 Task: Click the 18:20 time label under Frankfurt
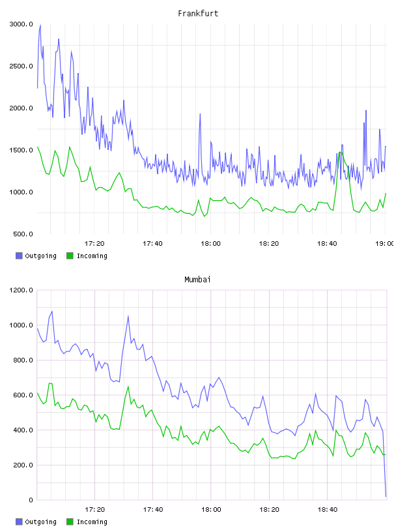click(269, 244)
